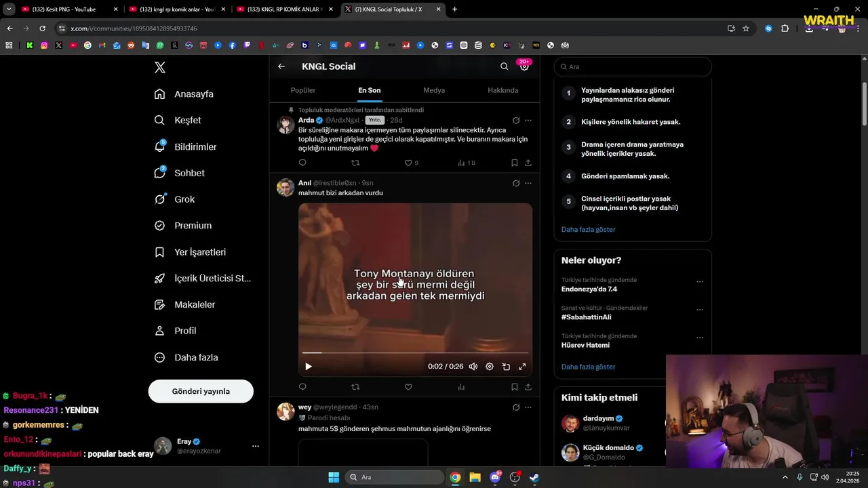Enter fullscreen on the video
This screenshot has height=488, width=868.
coord(522,367)
